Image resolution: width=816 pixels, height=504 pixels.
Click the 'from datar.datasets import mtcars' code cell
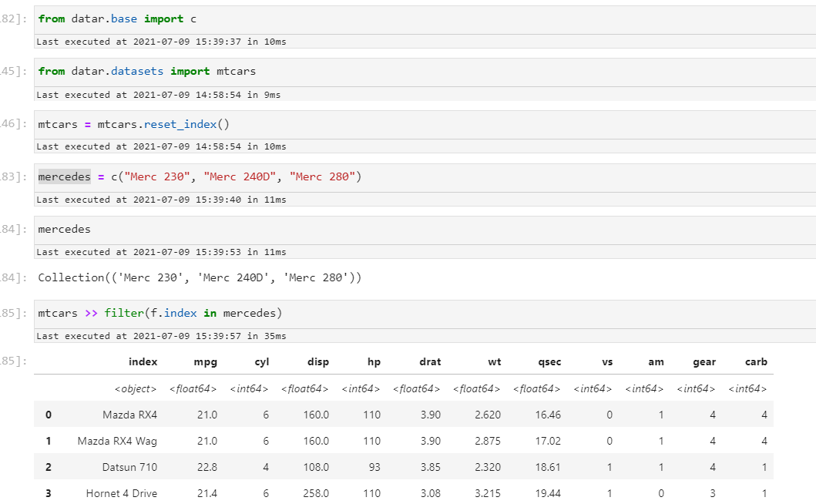pos(425,72)
